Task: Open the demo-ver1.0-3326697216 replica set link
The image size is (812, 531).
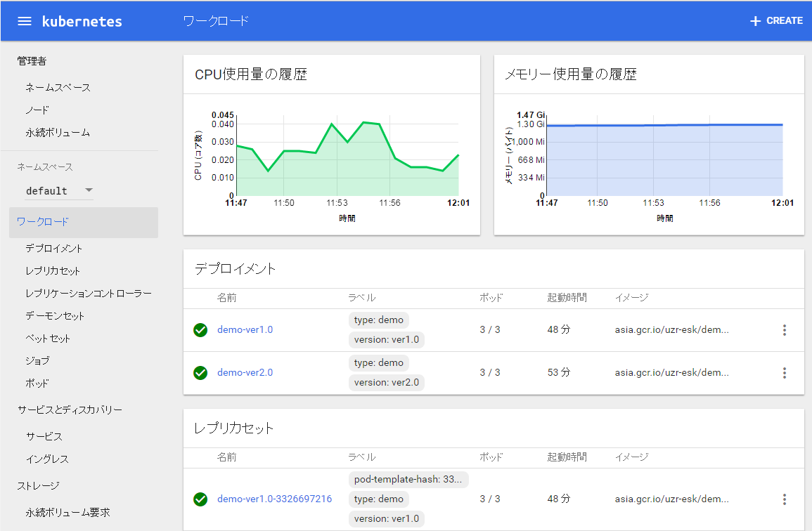Action: [274, 499]
